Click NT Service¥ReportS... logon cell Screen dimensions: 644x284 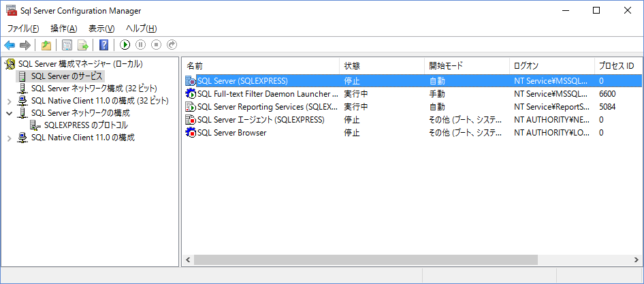551,107
